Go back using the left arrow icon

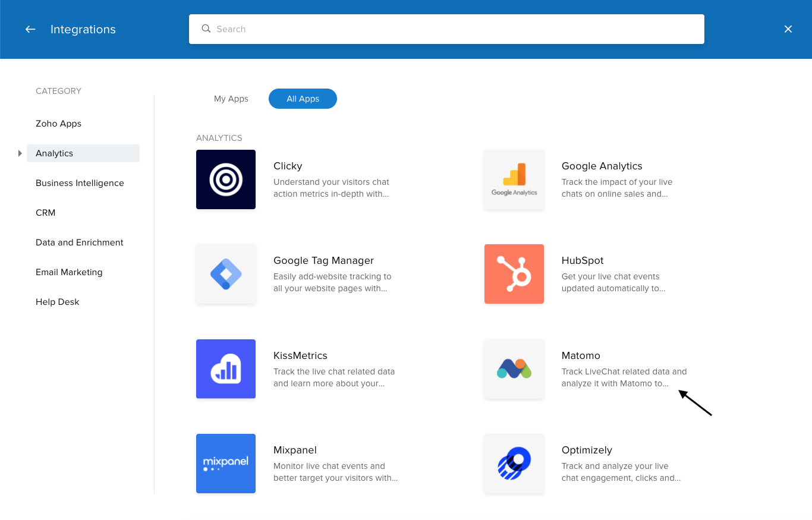click(x=30, y=29)
